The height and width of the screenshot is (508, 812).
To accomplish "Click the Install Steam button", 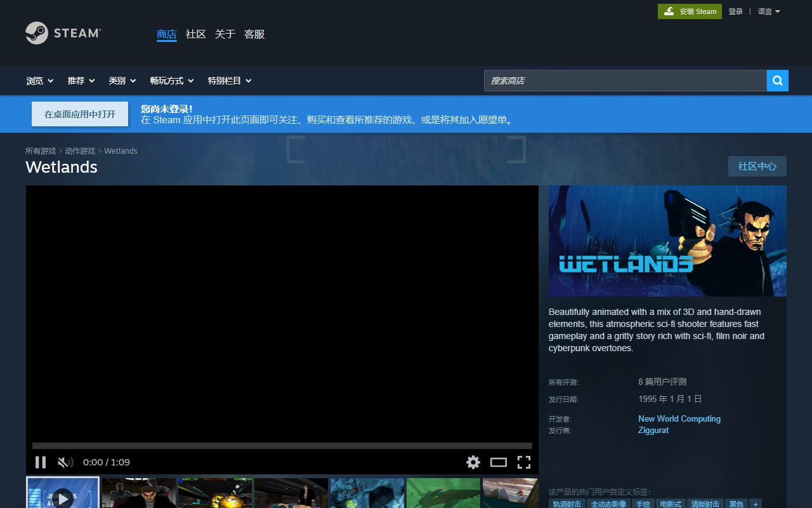I will coord(690,11).
